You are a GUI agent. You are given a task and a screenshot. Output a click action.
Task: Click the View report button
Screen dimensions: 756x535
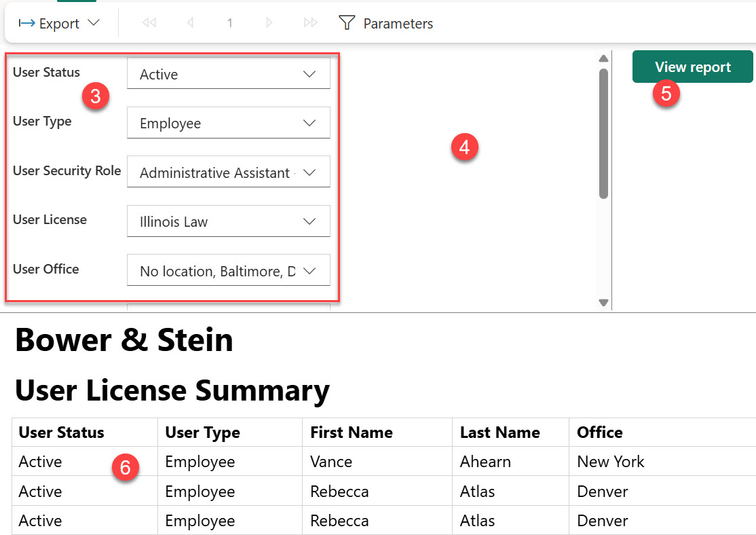tap(692, 67)
